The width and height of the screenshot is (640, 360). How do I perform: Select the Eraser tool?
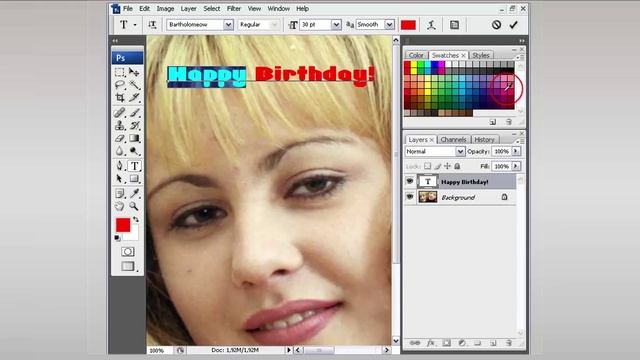120,138
